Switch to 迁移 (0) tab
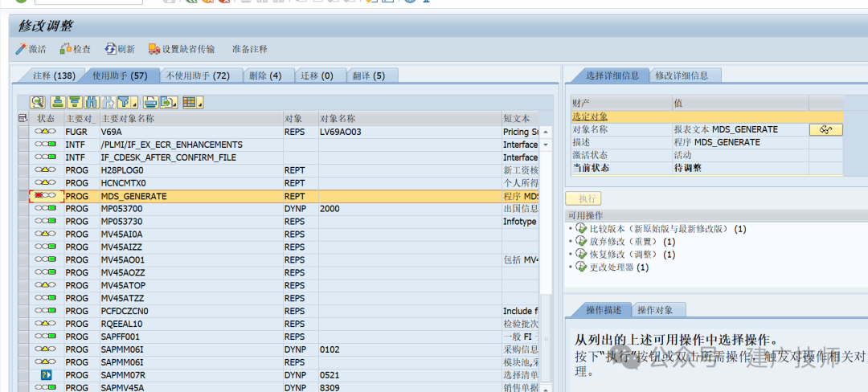This screenshot has width=868, height=392. pyautogui.click(x=317, y=76)
